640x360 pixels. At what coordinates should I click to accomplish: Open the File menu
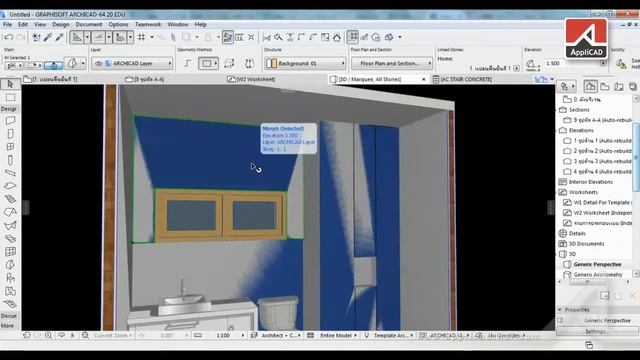pyautogui.click(x=7, y=24)
